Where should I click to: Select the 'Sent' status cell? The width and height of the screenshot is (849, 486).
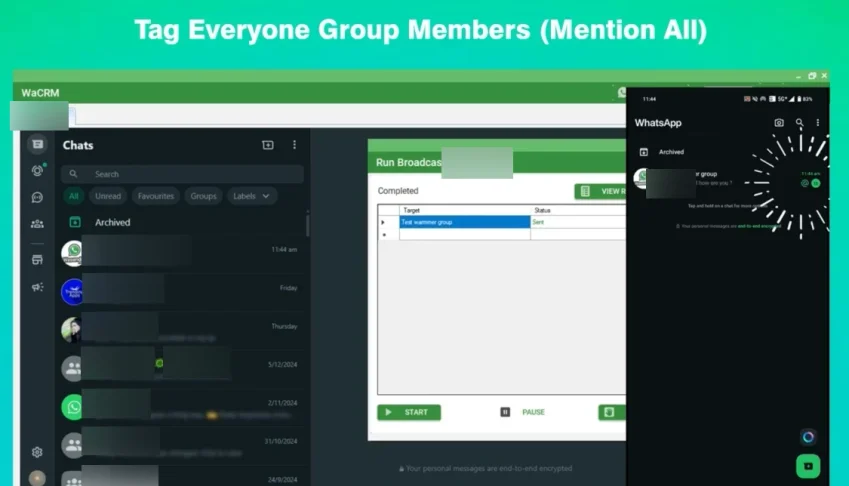[x=578, y=222]
